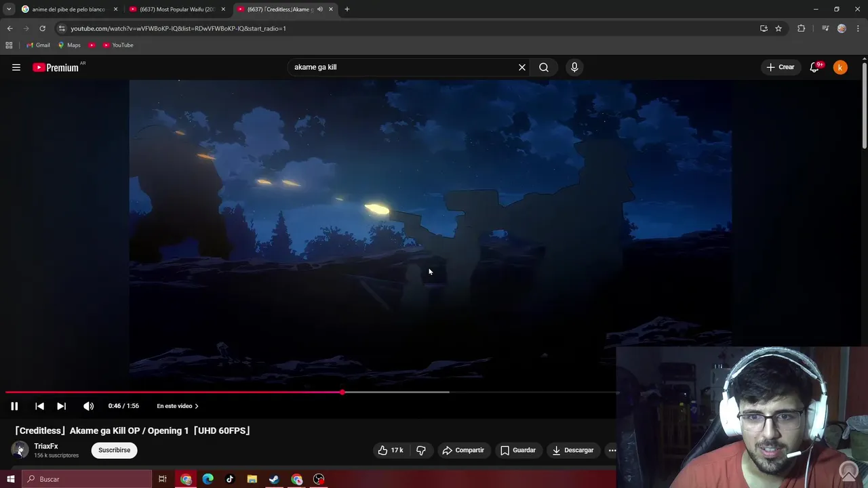The width and height of the screenshot is (868, 488).
Task: Open the Windows Start menu
Action: 10,479
